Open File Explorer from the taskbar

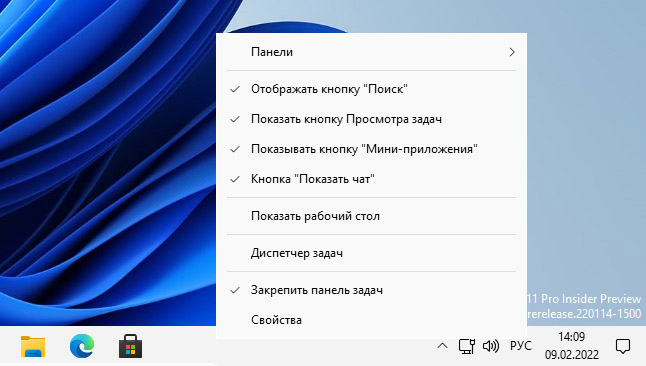click(x=33, y=346)
